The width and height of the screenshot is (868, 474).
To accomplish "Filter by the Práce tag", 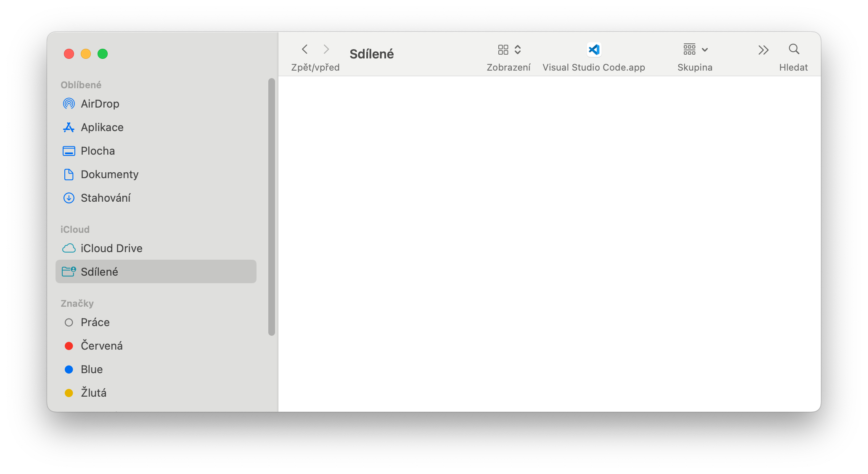I will tap(95, 322).
